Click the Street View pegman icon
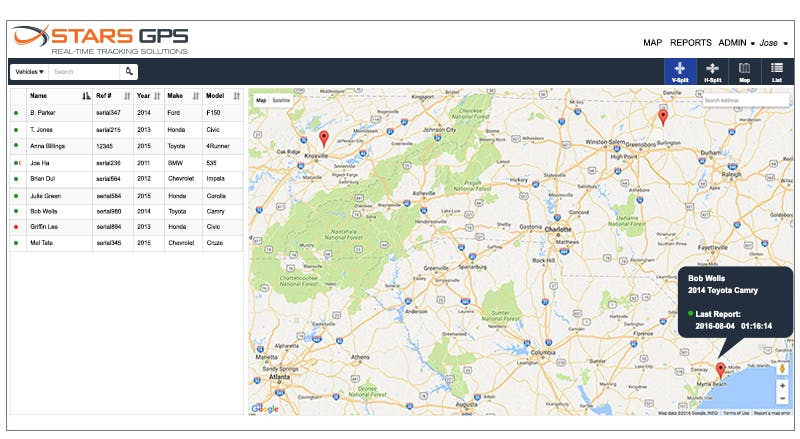800x439 pixels. click(782, 369)
